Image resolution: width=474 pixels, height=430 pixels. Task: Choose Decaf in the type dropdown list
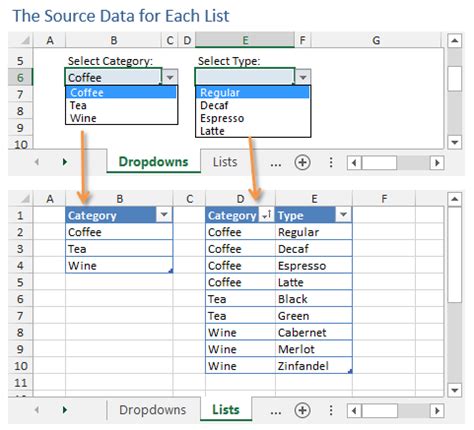253,105
